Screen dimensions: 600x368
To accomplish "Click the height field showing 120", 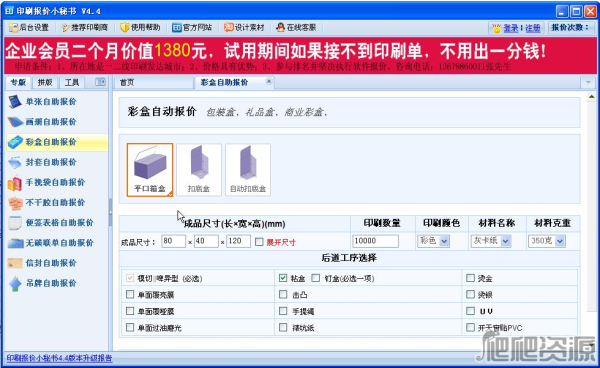I will pyautogui.click(x=238, y=241).
